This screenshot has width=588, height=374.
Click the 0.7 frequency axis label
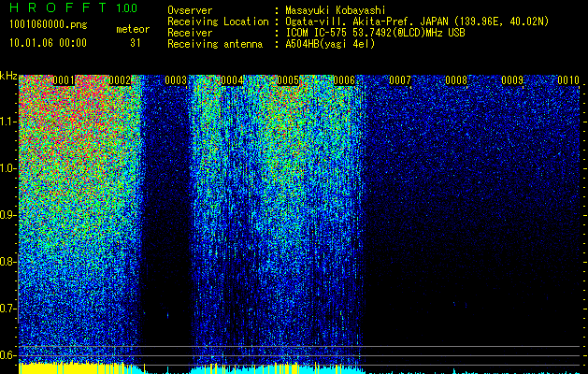coord(7,309)
